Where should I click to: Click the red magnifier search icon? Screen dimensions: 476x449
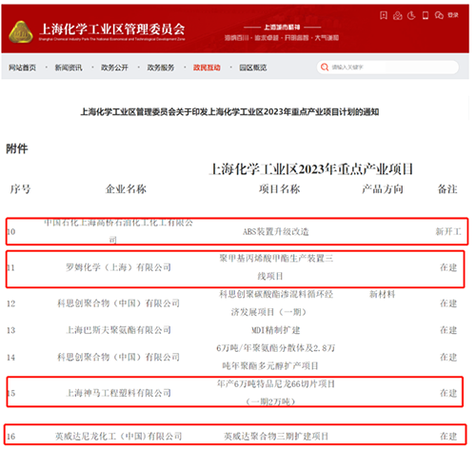pyautogui.click(x=325, y=68)
